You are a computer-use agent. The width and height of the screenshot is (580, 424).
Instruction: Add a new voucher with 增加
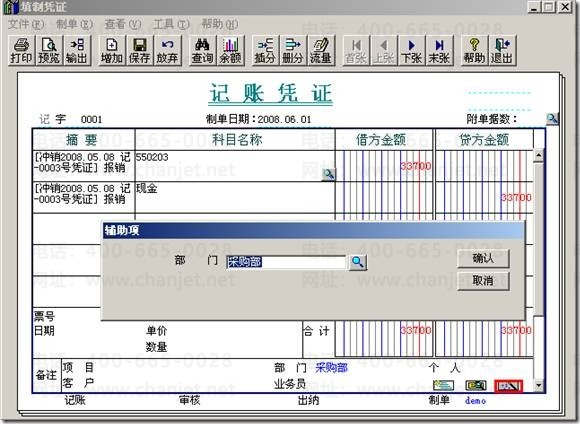coord(112,51)
